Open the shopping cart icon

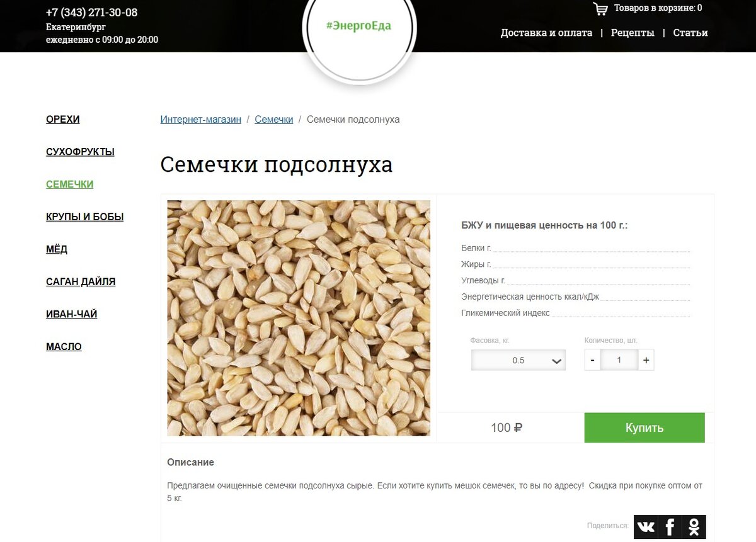pos(600,9)
